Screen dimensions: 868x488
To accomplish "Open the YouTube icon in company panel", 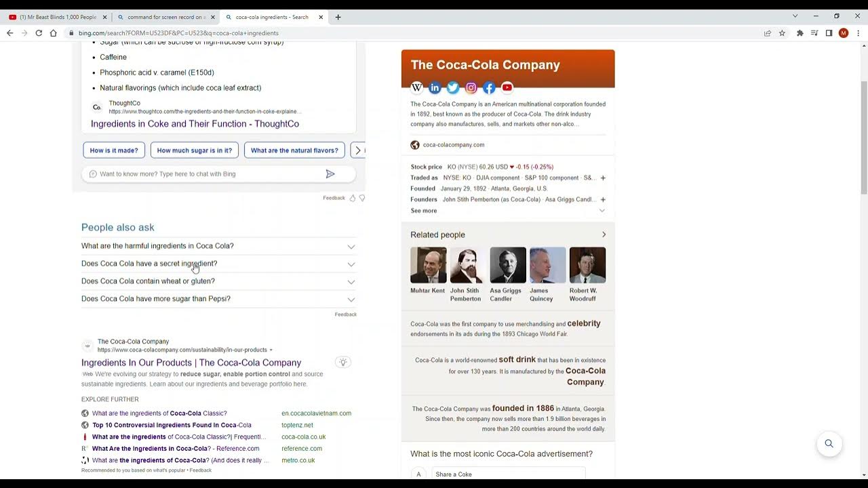I will 507,87.
